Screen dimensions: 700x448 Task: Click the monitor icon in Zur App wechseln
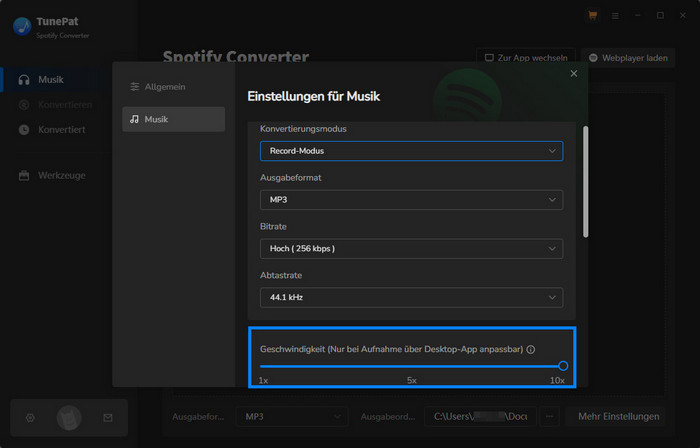click(489, 58)
